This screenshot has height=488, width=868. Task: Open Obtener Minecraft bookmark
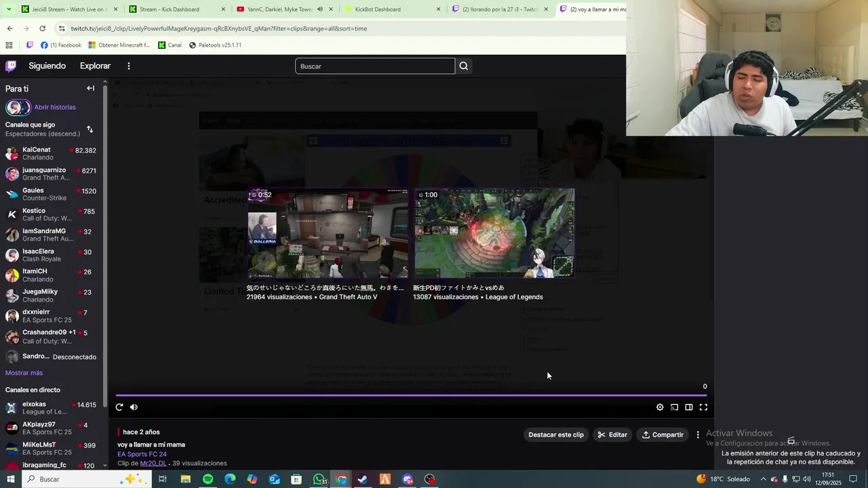click(x=119, y=45)
